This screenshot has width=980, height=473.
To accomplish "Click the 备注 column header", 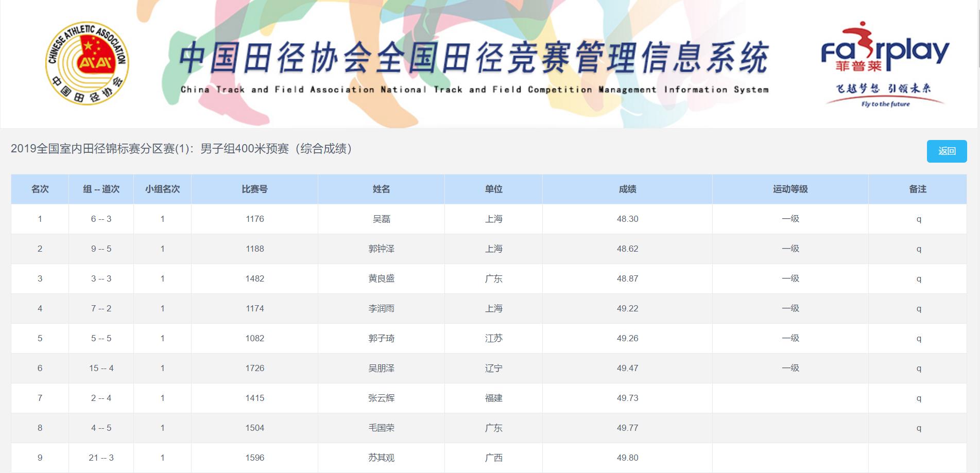I will click(918, 189).
